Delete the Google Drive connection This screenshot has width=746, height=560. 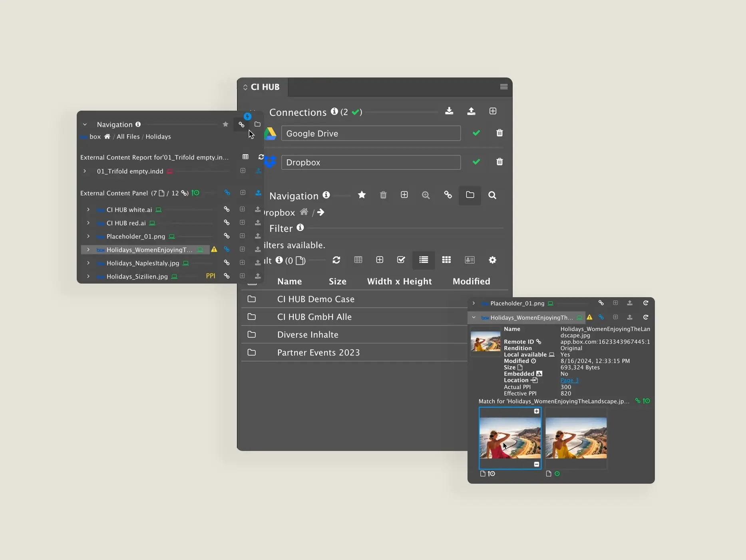point(499,133)
